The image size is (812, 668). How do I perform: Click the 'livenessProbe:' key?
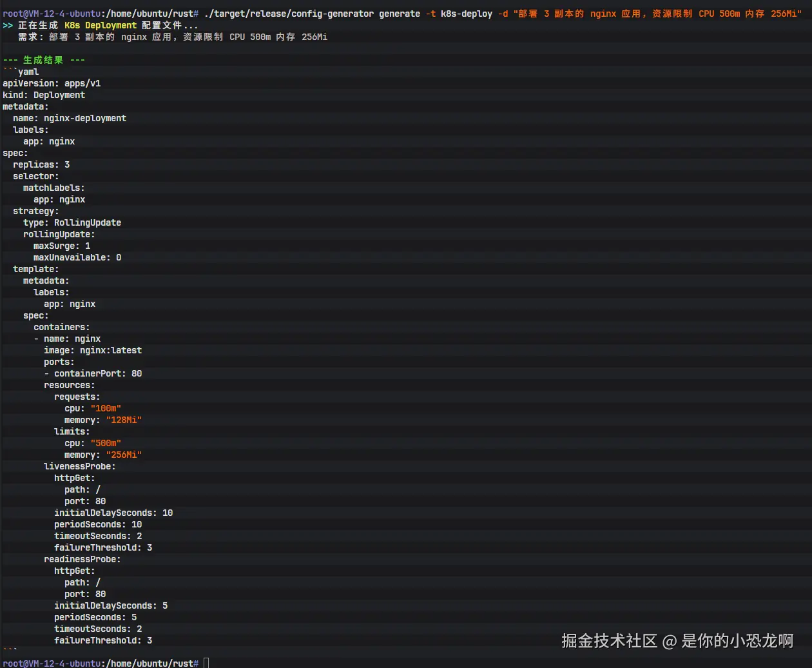(80, 466)
